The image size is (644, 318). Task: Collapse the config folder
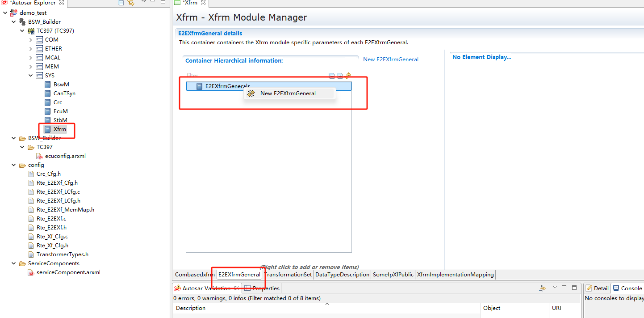click(14, 165)
